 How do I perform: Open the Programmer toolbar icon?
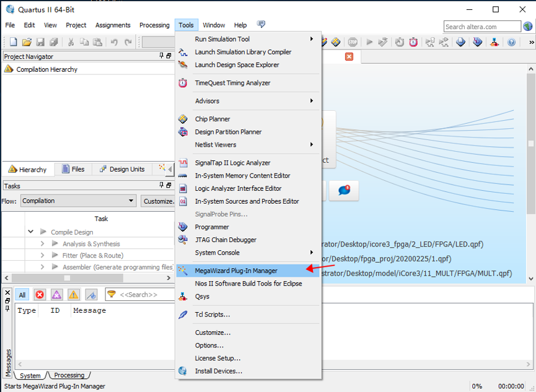[x=477, y=42]
